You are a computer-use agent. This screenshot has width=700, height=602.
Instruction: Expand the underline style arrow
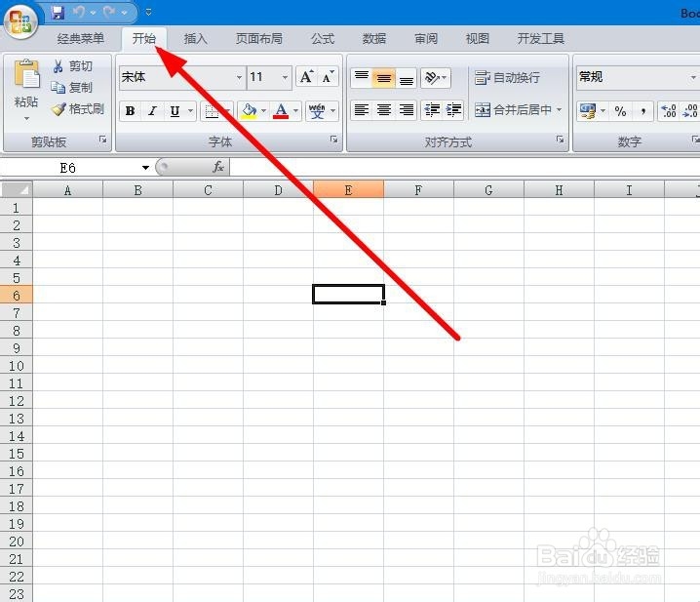pos(191,111)
